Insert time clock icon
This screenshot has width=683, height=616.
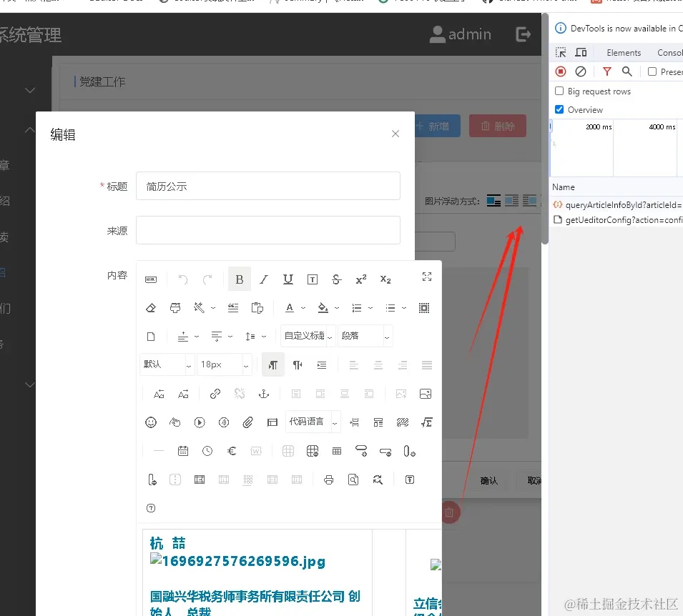click(x=207, y=451)
